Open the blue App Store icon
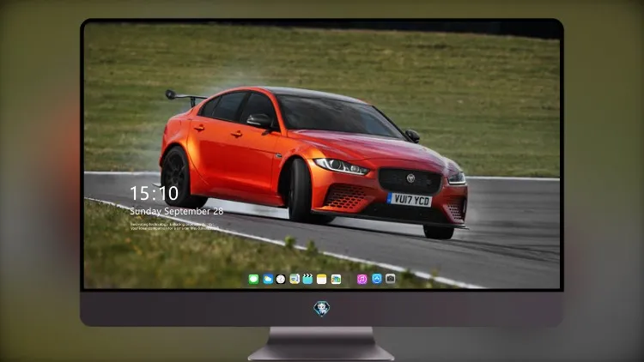Image resolution: width=644 pixels, height=362 pixels. click(377, 279)
